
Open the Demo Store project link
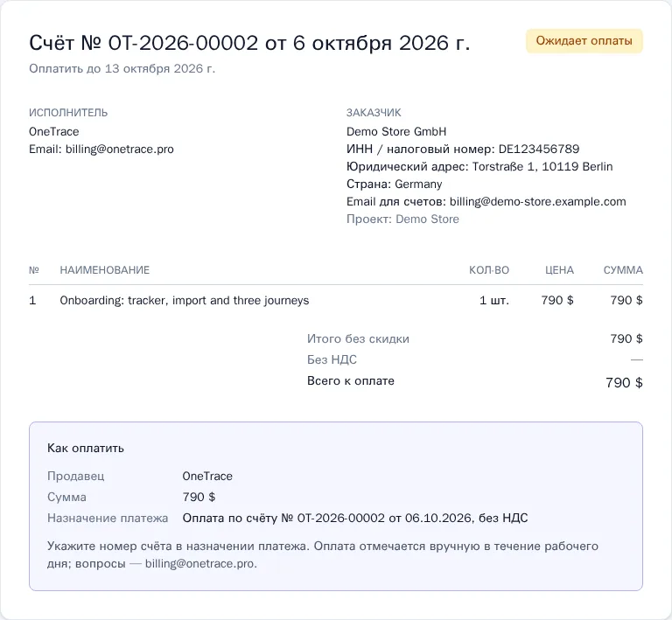point(427,219)
